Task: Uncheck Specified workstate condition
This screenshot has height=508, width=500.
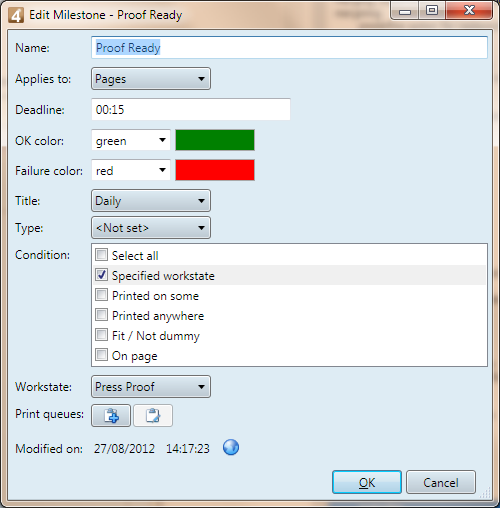Action: pos(101,275)
